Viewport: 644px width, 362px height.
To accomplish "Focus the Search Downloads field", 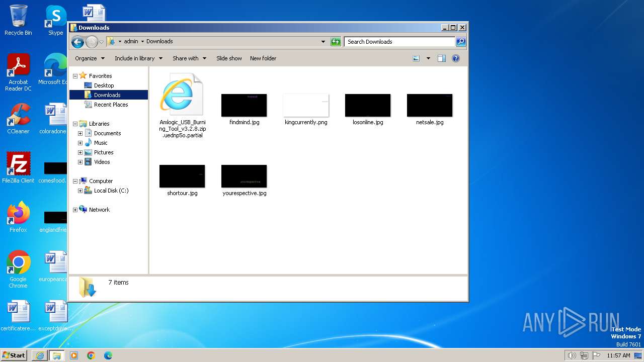I will coord(400,42).
